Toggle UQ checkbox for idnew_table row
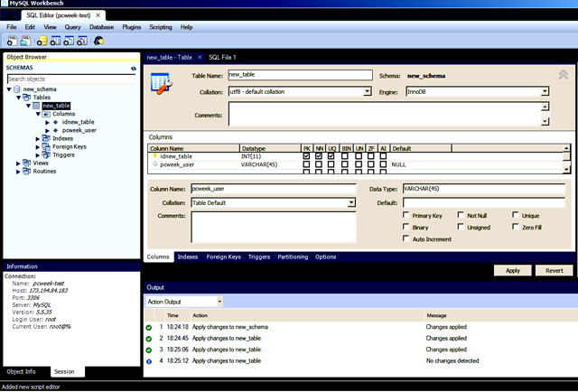The image size is (578, 392). pyautogui.click(x=331, y=156)
